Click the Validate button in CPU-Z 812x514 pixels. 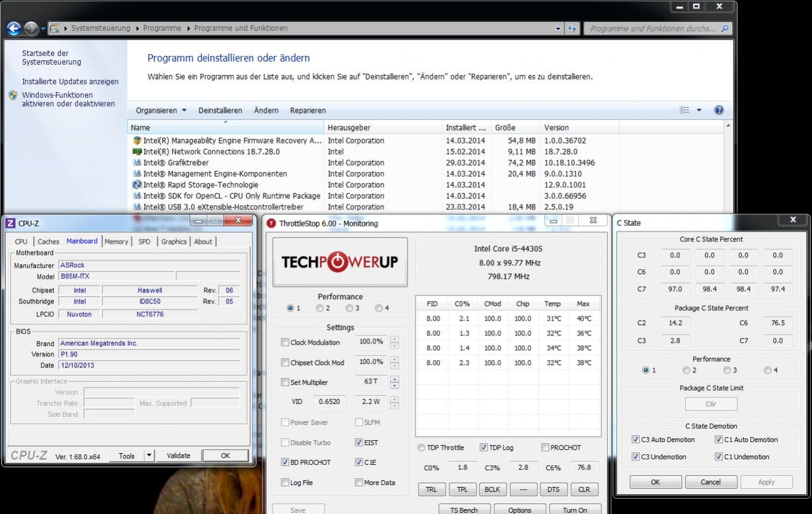pos(179,456)
